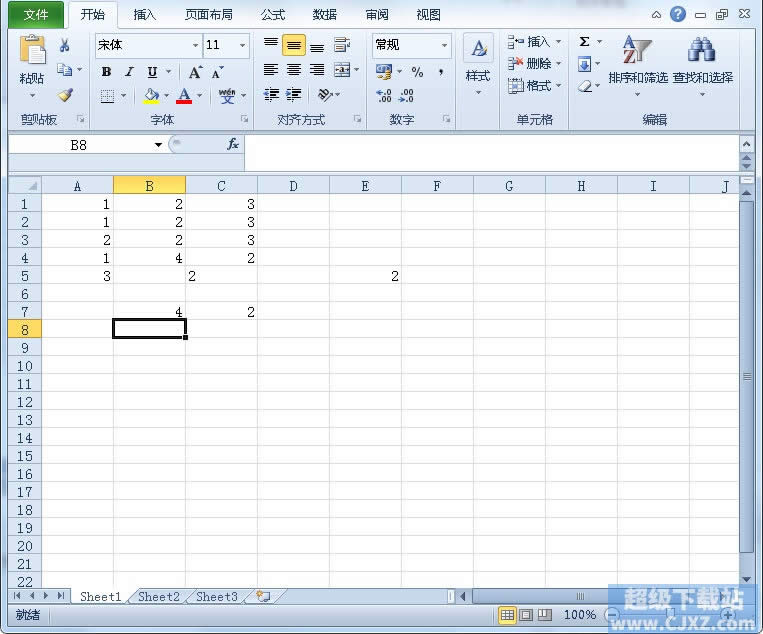This screenshot has height=634, width=763.
Task: Switch to Page Layout (页面布局) tab
Action: [209, 15]
